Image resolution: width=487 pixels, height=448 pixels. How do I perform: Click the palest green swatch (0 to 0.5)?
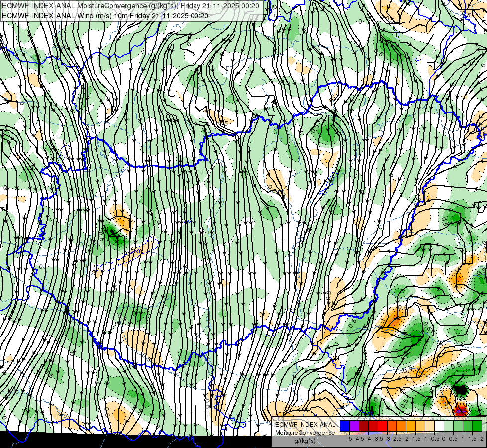point(449,426)
